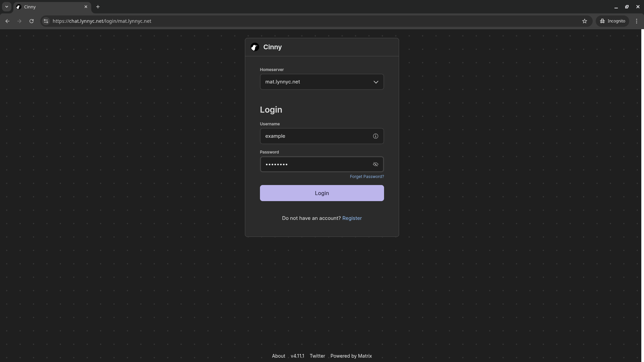The image size is (644, 362).
Task: Open the Forget Password link
Action: click(x=367, y=177)
